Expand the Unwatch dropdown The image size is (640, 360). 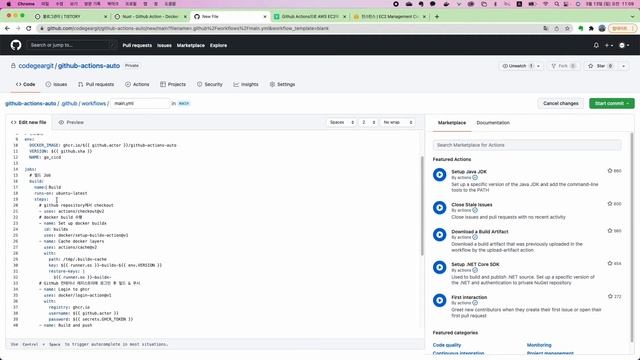[521, 66]
